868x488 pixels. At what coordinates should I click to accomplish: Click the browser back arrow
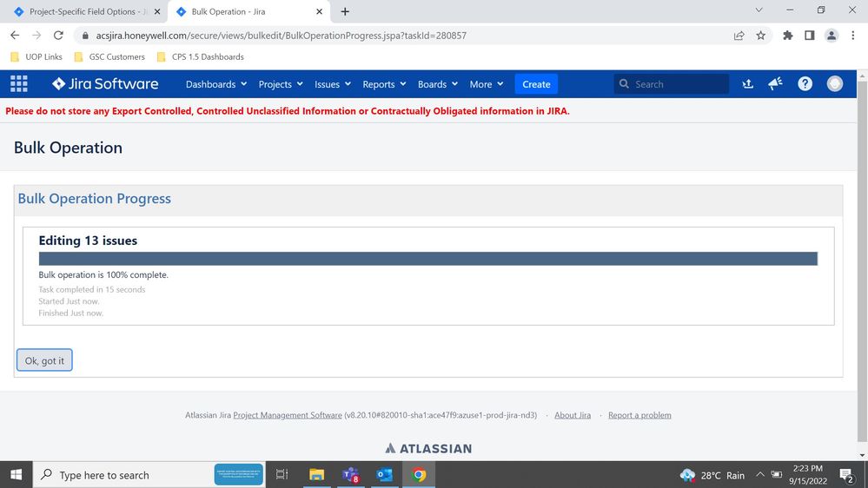(x=15, y=36)
